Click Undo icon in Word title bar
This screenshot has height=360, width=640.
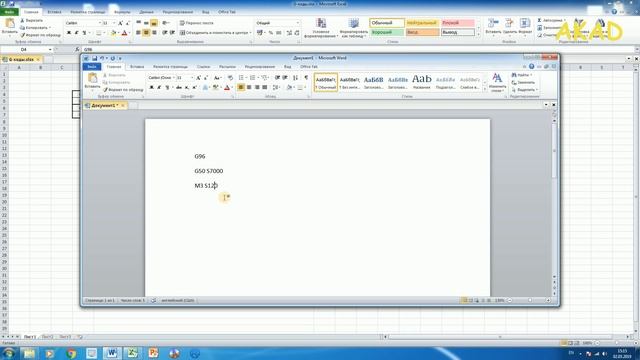(x=102, y=58)
